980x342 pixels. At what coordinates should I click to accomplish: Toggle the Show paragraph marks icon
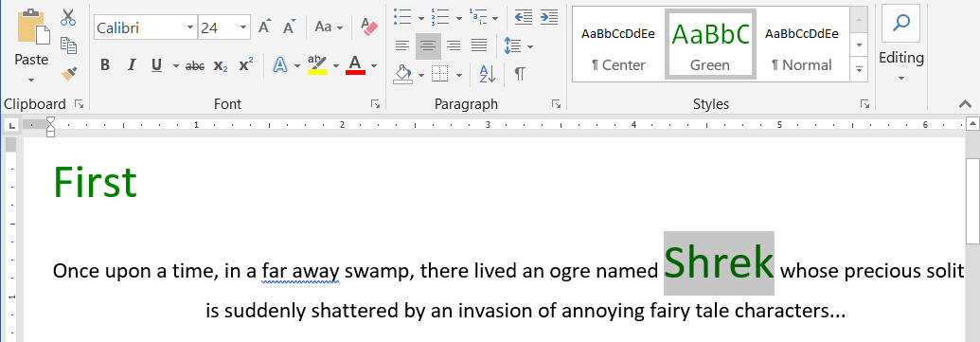pos(520,75)
